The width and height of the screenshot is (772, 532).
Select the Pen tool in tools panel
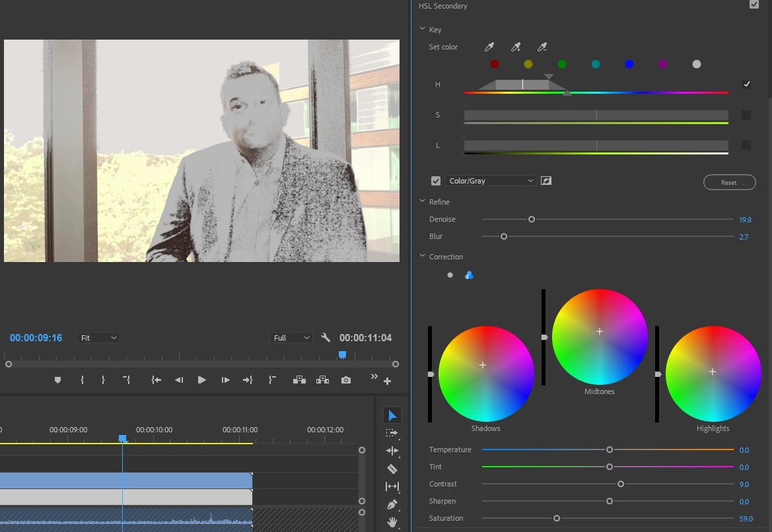[392, 504]
